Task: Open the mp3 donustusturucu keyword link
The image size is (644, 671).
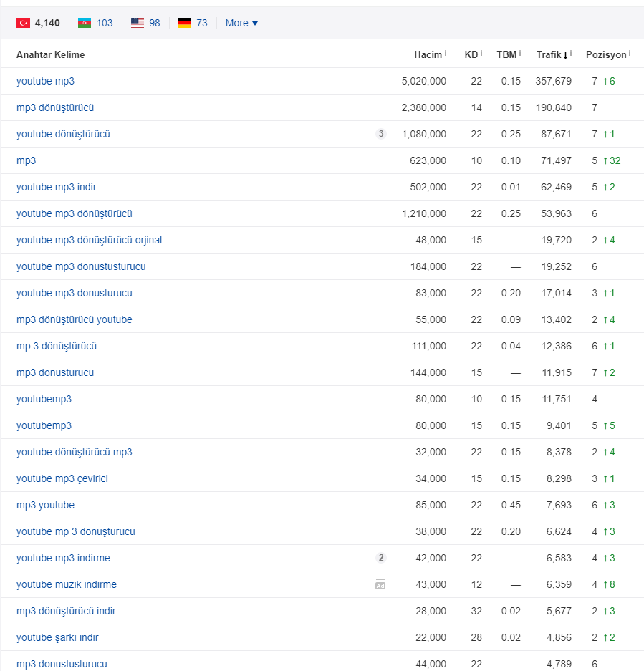Action: coord(62,664)
